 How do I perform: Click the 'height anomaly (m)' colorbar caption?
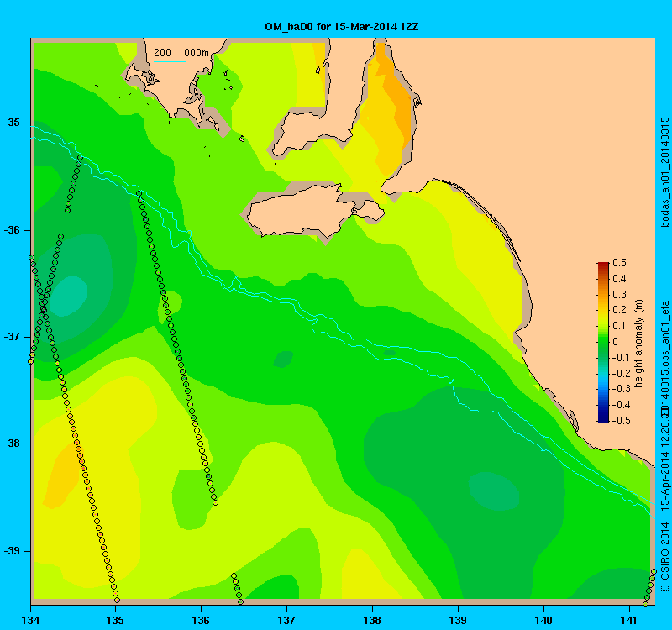[639, 344]
